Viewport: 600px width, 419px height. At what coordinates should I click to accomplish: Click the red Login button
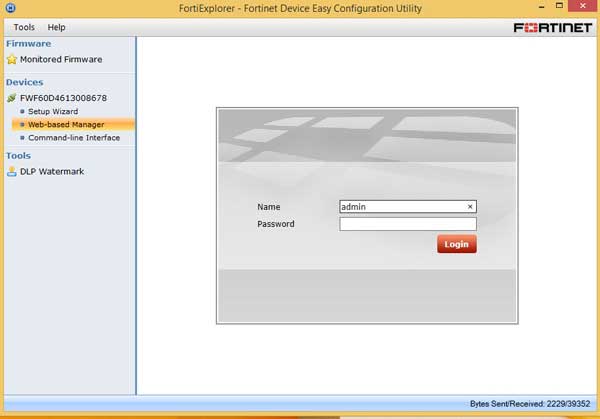457,244
